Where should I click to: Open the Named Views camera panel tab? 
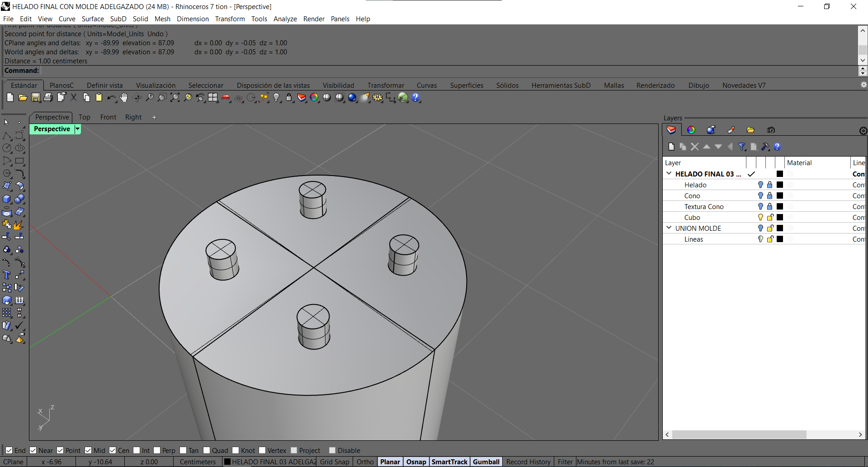coord(771,130)
